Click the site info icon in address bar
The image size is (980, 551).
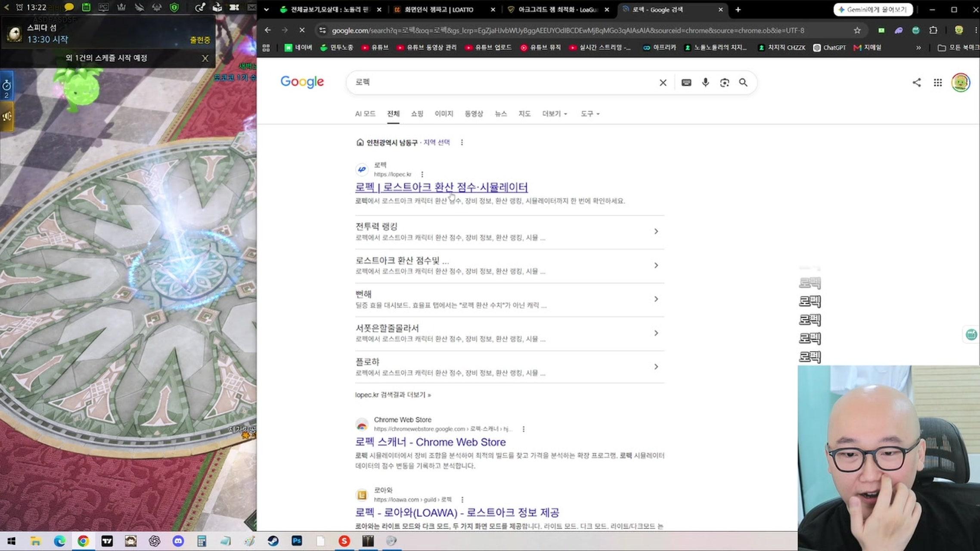click(x=322, y=30)
